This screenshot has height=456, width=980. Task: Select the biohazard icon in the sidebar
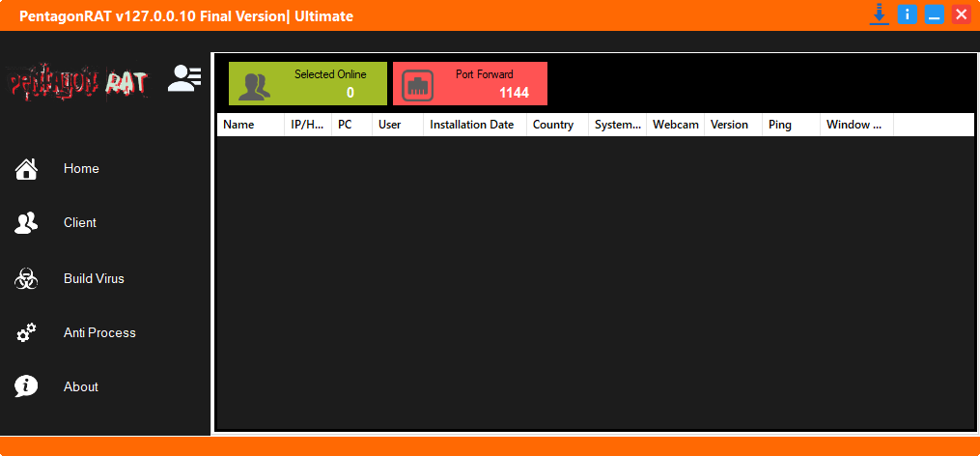click(x=26, y=279)
